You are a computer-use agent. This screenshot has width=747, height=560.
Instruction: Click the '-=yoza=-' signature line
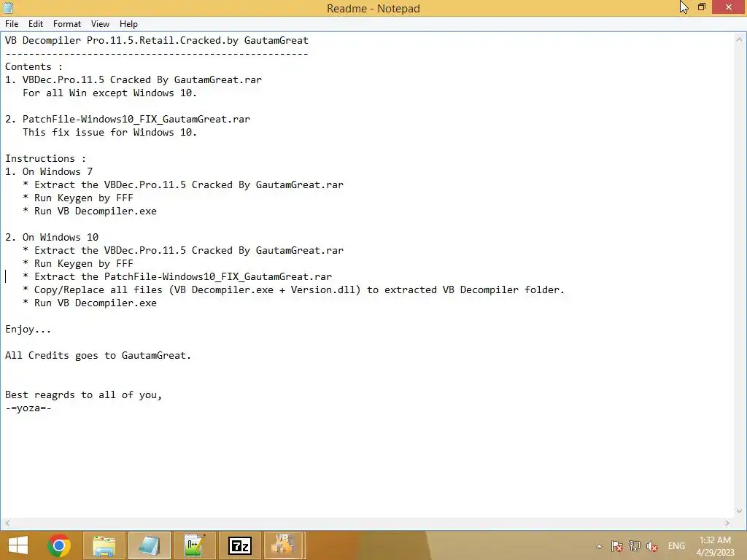tap(28, 408)
